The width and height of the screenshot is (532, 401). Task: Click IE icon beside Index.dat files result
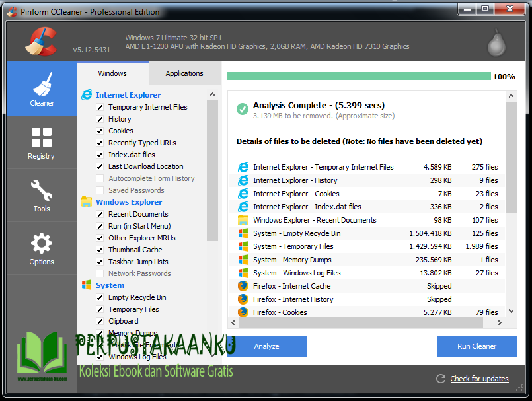pyautogui.click(x=243, y=207)
